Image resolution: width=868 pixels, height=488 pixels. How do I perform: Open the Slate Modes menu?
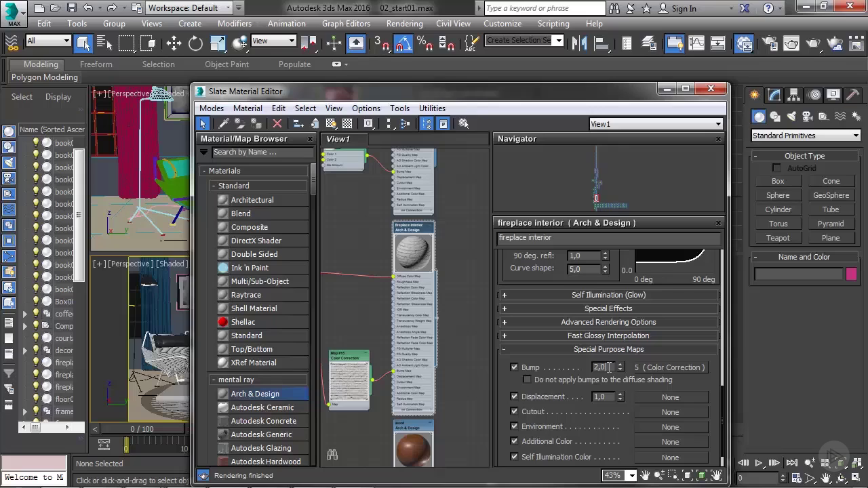(x=212, y=108)
